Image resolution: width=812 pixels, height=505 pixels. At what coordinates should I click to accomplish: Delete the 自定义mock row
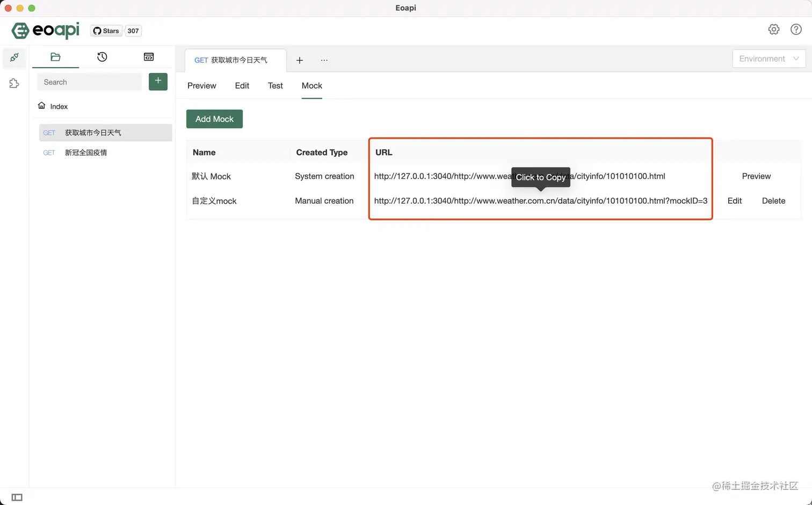coord(773,201)
